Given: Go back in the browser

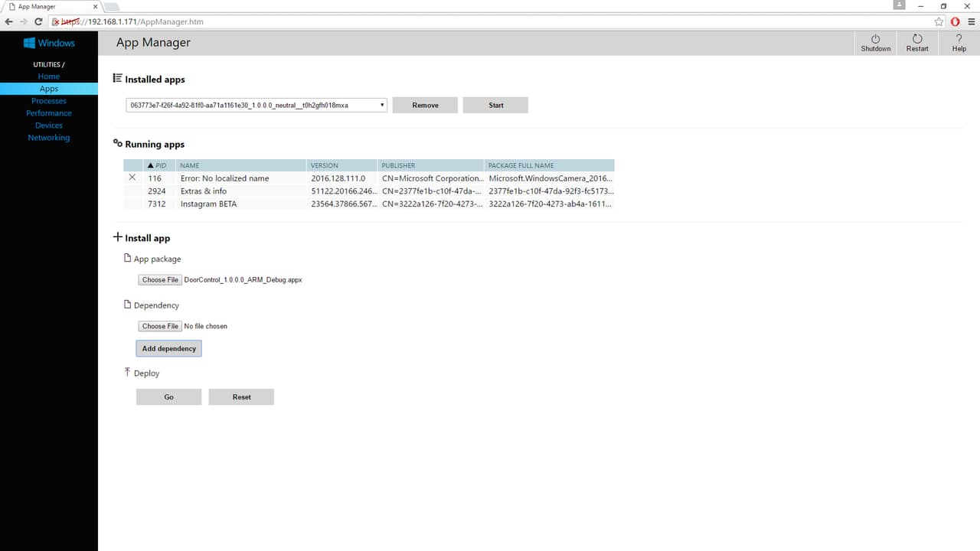Looking at the screenshot, I should click(x=8, y=21).
